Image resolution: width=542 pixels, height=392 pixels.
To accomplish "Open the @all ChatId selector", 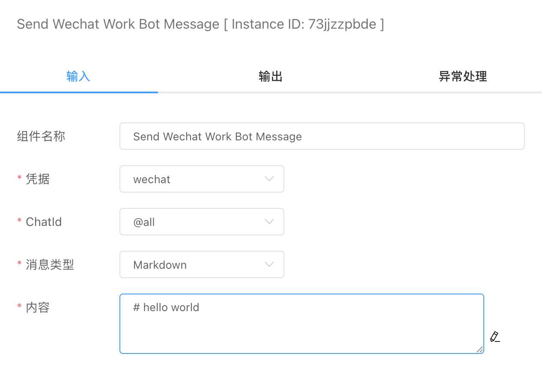I will 201,222.
